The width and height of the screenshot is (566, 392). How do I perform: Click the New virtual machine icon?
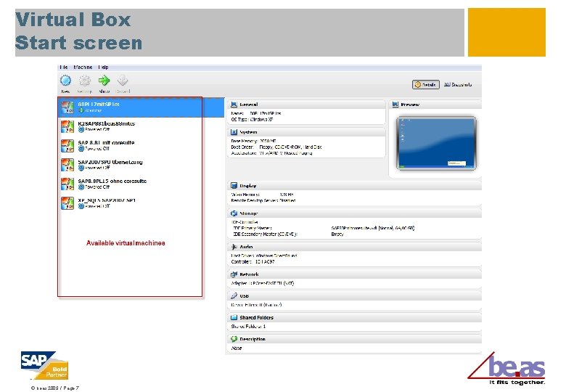[x=66, y=81]
